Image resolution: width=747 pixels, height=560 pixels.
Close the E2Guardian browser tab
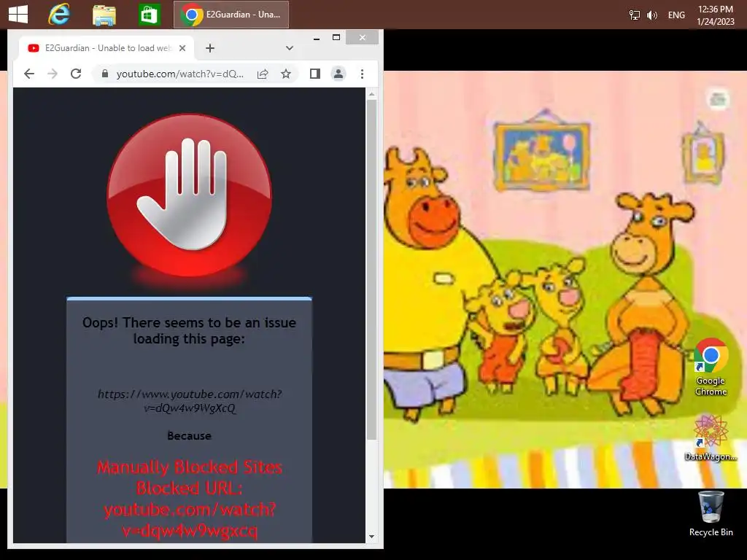pyautogui.click(x=182, y=48)
